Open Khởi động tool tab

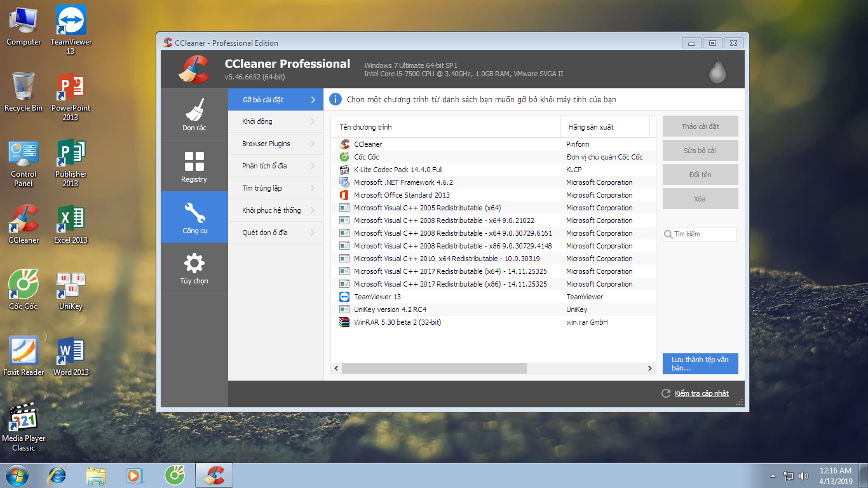[276, 121]
